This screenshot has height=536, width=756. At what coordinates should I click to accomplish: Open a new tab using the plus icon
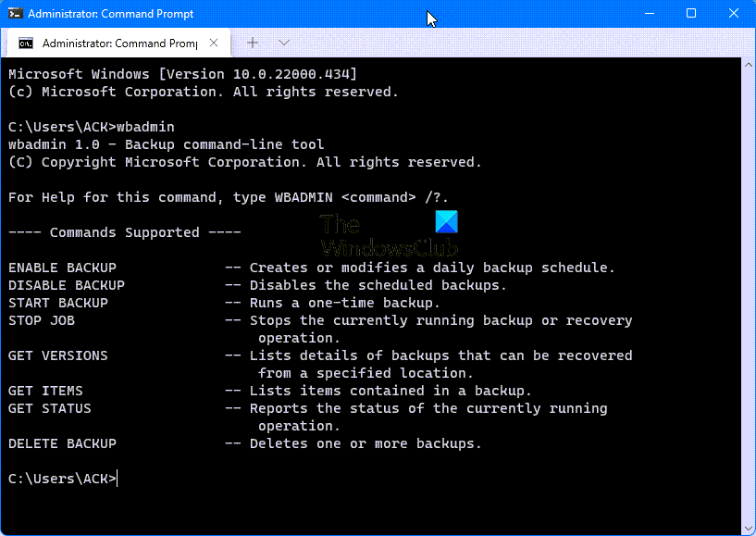pos(252,43)
